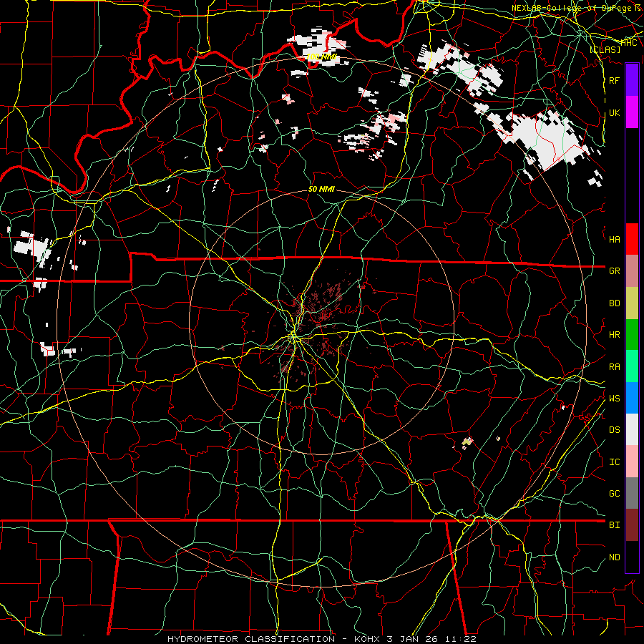The image size is (644, 644).
Task: Click the 'RF' legend label
Action: point(614,80)
